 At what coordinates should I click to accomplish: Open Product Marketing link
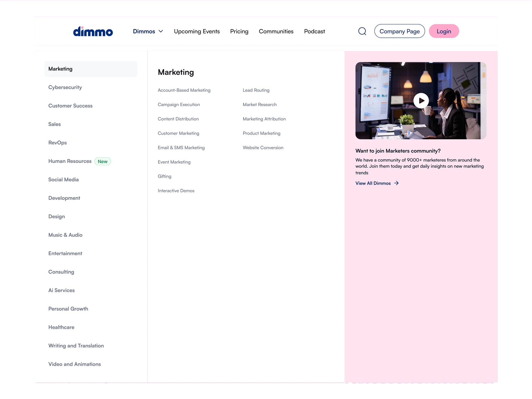[x=261, y=133]
